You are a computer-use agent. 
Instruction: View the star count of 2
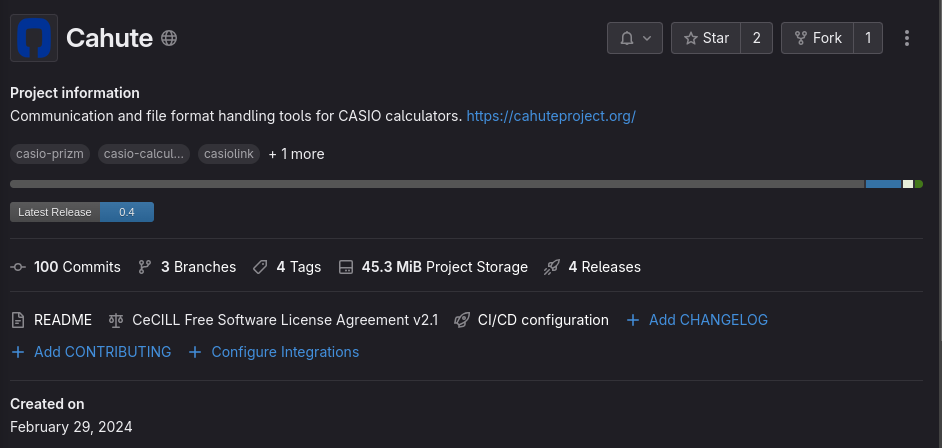(x=757, y=38)
